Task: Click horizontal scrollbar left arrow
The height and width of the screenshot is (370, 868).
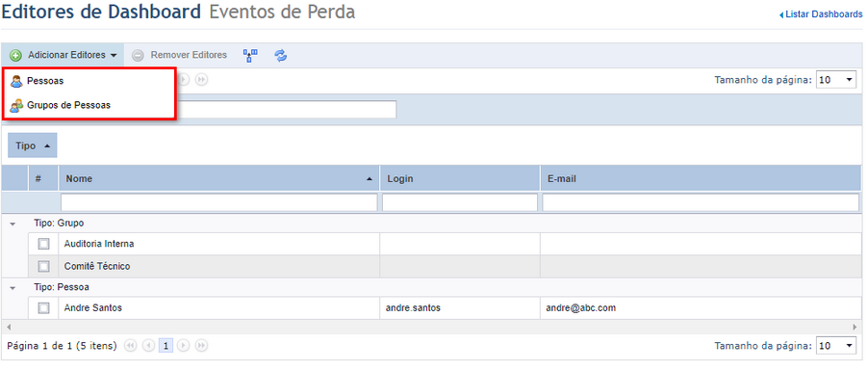Action: click(x=8, y=327)
